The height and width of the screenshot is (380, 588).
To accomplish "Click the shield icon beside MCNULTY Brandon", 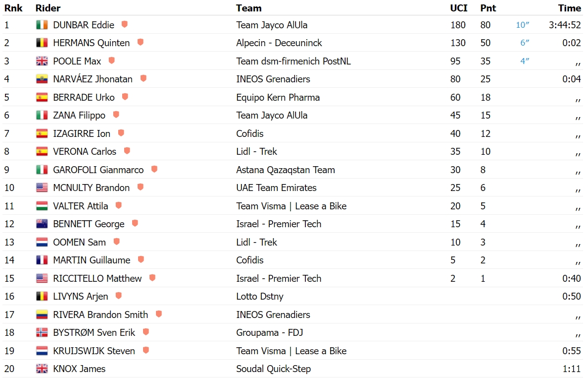I will tap(140, 187).
